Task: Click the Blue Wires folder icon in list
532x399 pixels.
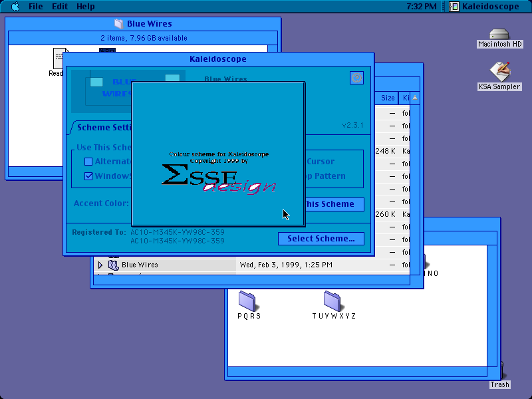Action: (x=113, y=265)
